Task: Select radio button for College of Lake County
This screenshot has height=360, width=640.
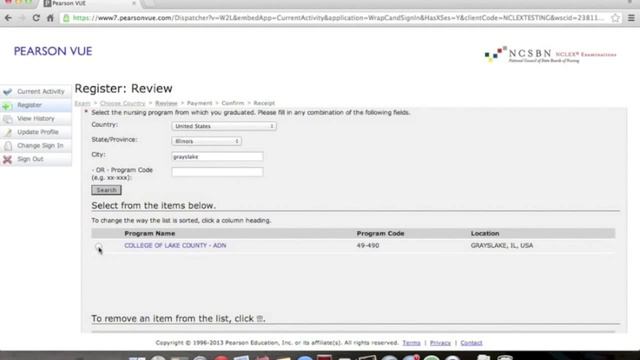Action: tap(98, 247)
